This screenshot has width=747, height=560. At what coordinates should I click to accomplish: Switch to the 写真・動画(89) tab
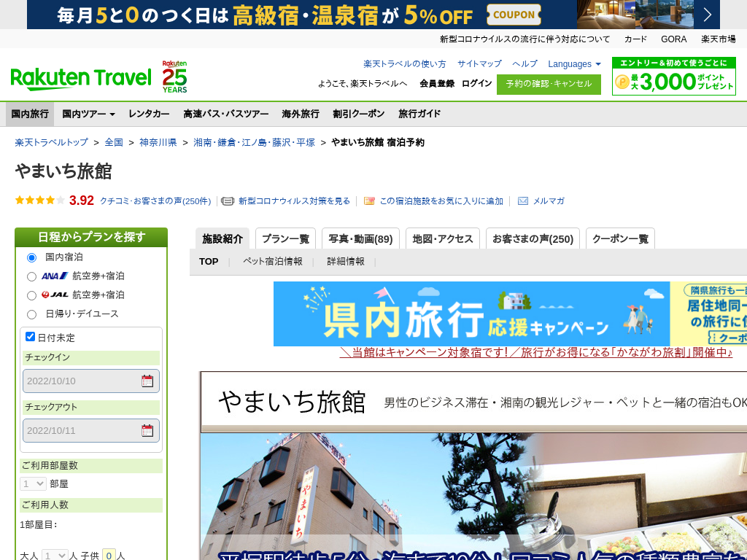[360, 238]
